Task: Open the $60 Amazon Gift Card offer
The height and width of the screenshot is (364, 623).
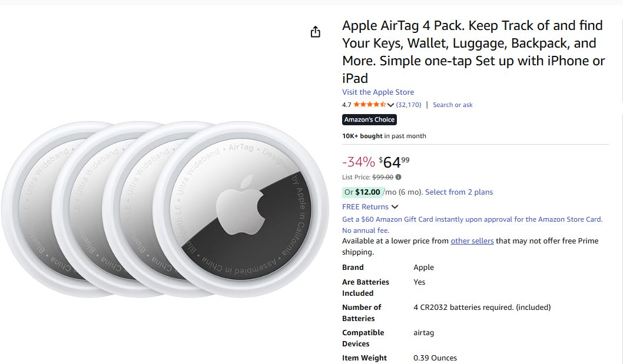Action: click(472, 219)
